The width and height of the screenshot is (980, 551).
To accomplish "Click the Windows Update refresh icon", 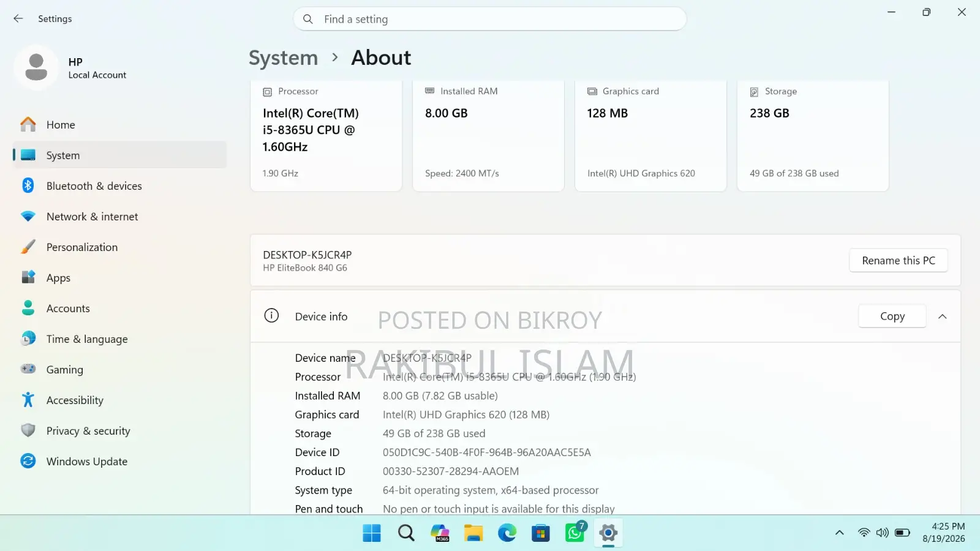I will point(28,461).
